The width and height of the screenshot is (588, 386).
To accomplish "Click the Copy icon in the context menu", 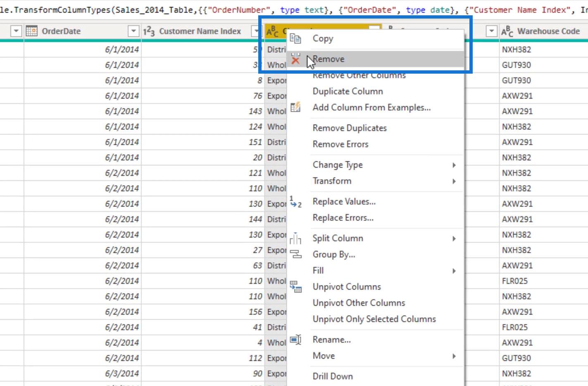I will point(295,38).
